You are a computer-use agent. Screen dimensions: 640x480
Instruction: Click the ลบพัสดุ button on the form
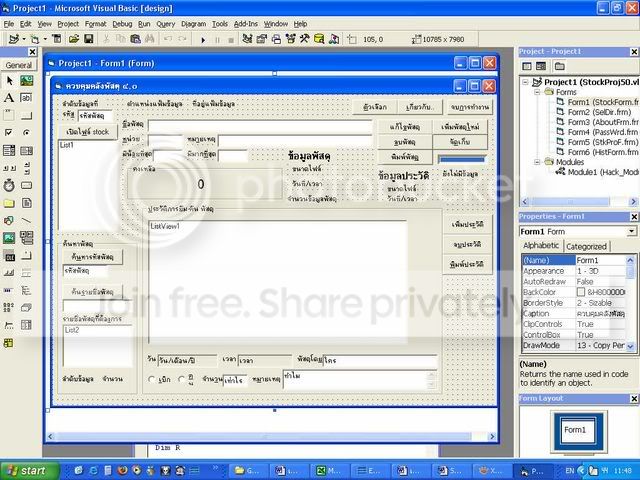(x=404, y=142)
